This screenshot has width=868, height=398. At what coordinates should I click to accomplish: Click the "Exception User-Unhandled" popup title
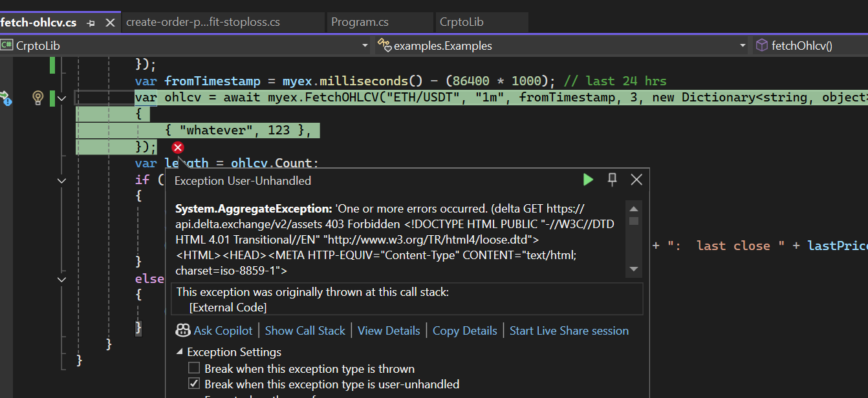pos(243,181)
